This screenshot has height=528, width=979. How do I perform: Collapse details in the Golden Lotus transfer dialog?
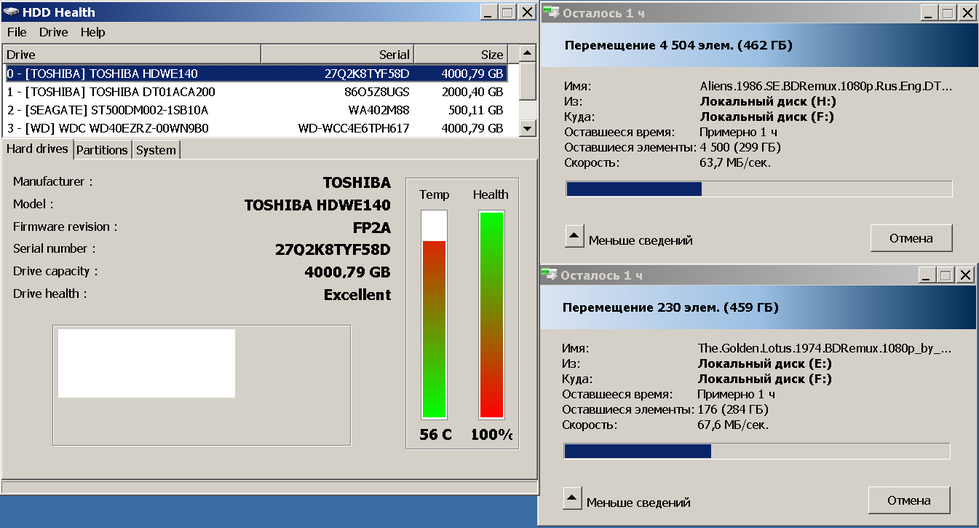pyautogui.click(x=572, y=500)
